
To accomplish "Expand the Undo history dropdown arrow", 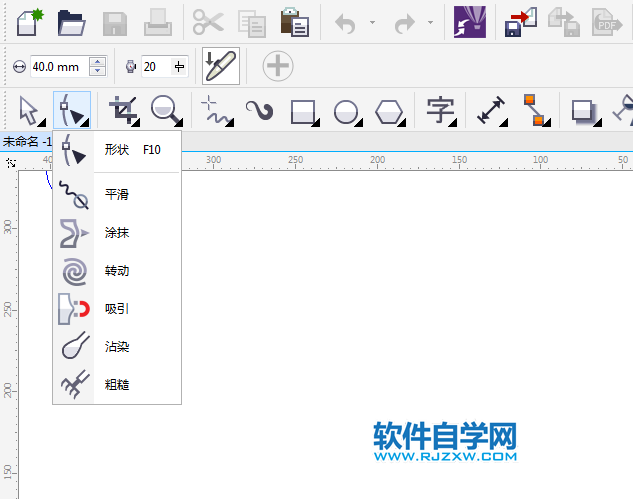I will pyautogui.click(x=373, y=22).
